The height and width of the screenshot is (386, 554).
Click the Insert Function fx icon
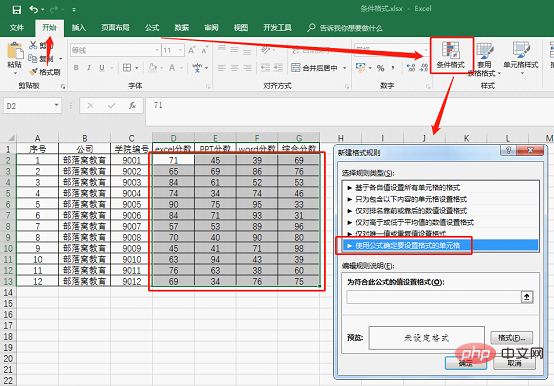pyautogui.click(x=132, y=105)
